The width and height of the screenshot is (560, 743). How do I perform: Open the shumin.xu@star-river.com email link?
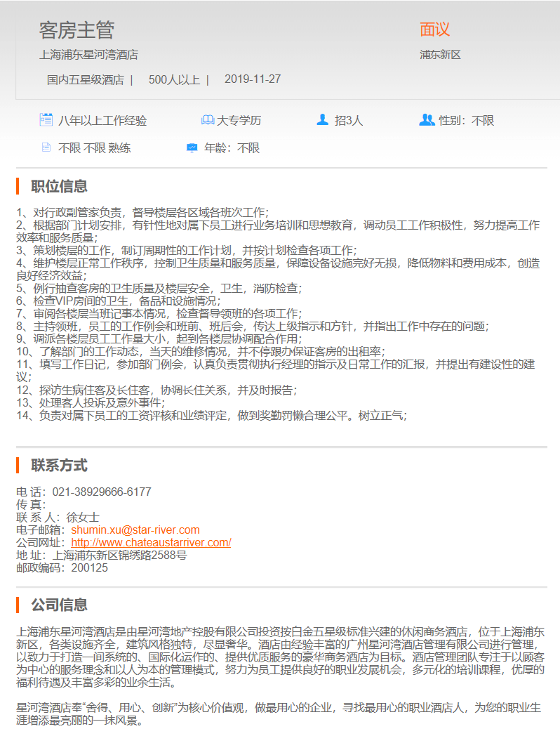[x=135, y=530]
